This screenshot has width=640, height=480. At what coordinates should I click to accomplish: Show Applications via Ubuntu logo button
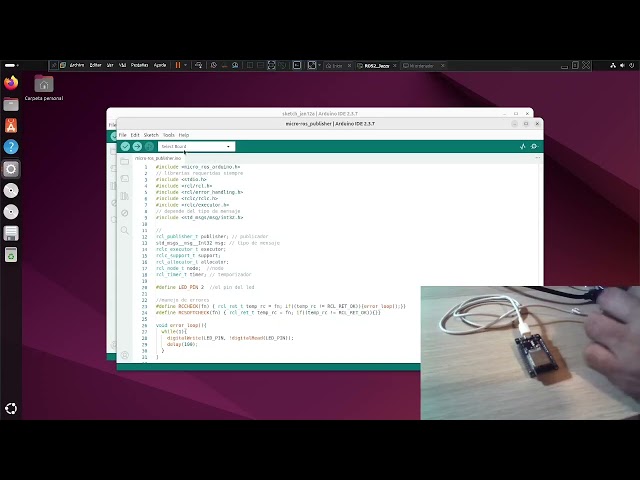click(x=11, y=408)
